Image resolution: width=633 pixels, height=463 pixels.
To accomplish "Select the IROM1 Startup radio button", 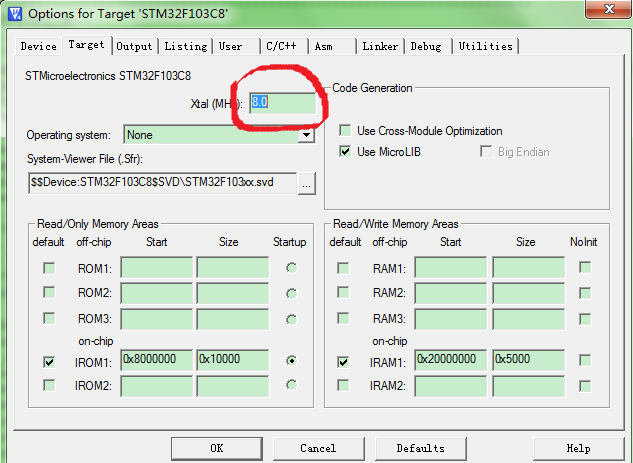I will pos(291,360).
